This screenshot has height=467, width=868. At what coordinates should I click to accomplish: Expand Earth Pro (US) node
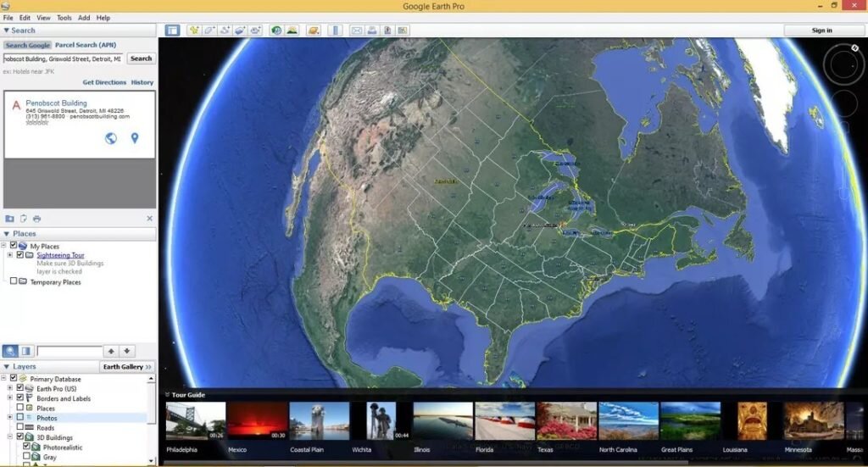point(10,388)
